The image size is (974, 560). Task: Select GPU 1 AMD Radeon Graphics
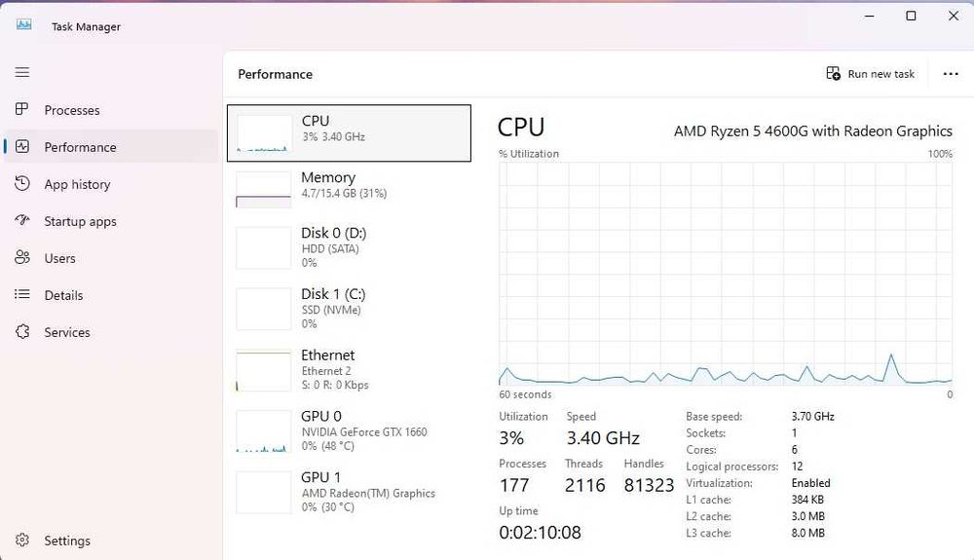349,492
